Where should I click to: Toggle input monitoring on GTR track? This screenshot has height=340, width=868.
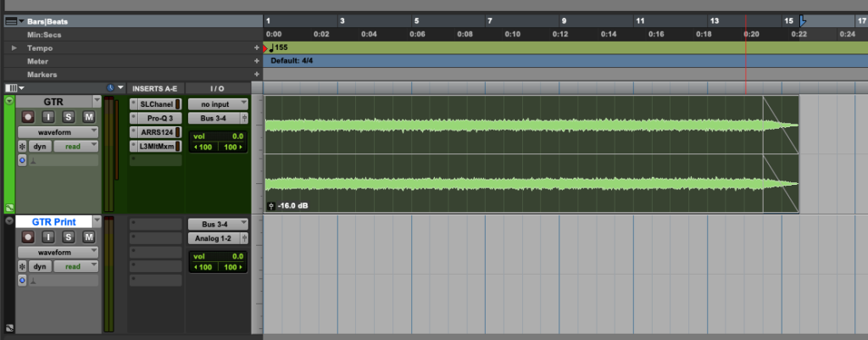(x=48, y=117)
